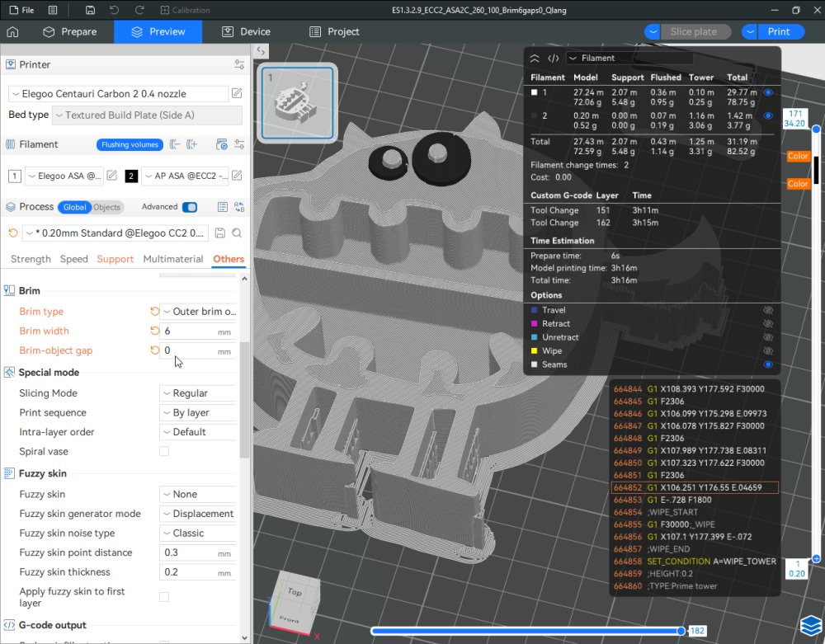Click the save project icon in title bar
Image resolution: width=825 pixels, height=644 pixels.
pos(90,10)
